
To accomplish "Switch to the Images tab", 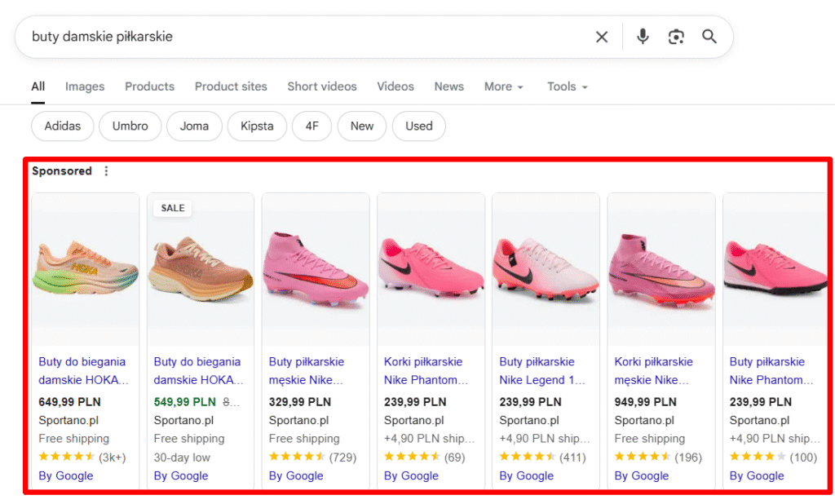I will 85,86.
